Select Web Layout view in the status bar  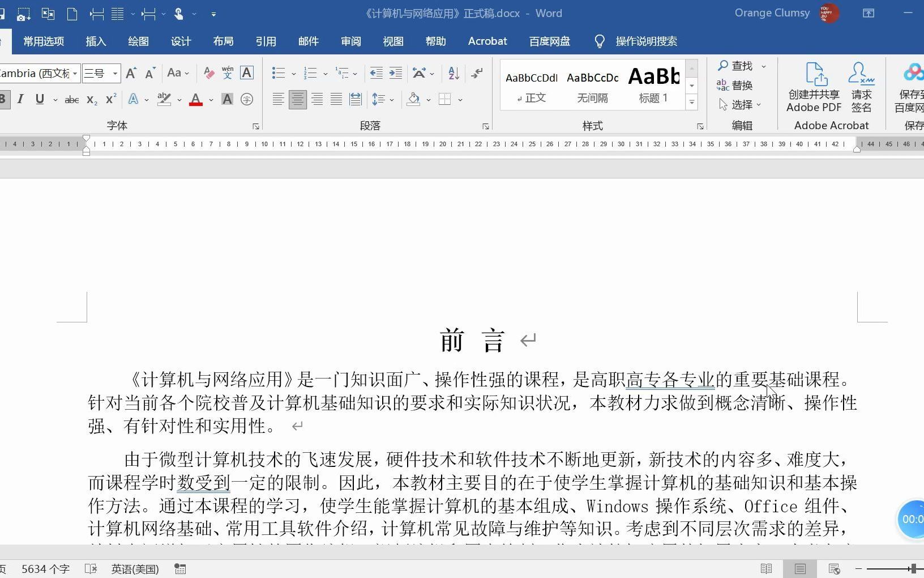coord(833,568)
